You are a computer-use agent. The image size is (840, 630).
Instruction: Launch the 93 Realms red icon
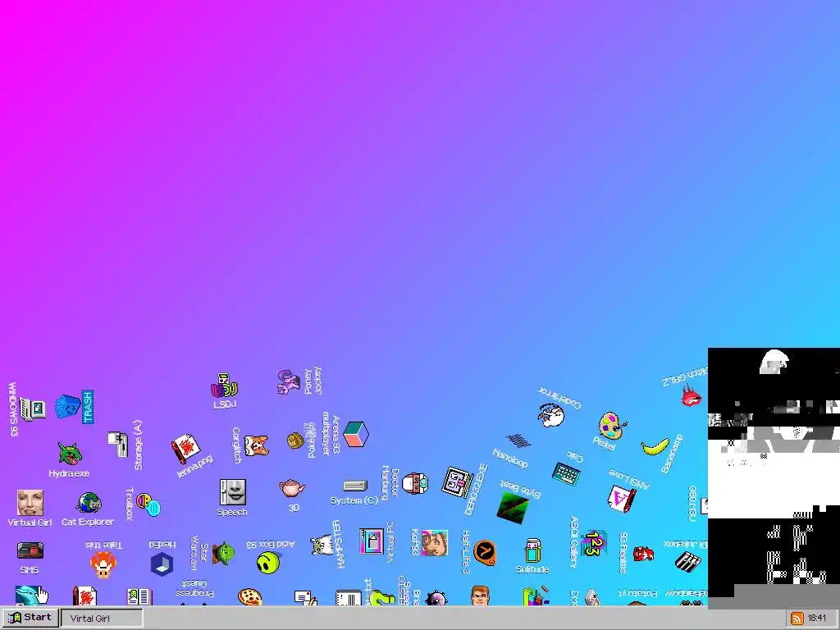642,554
